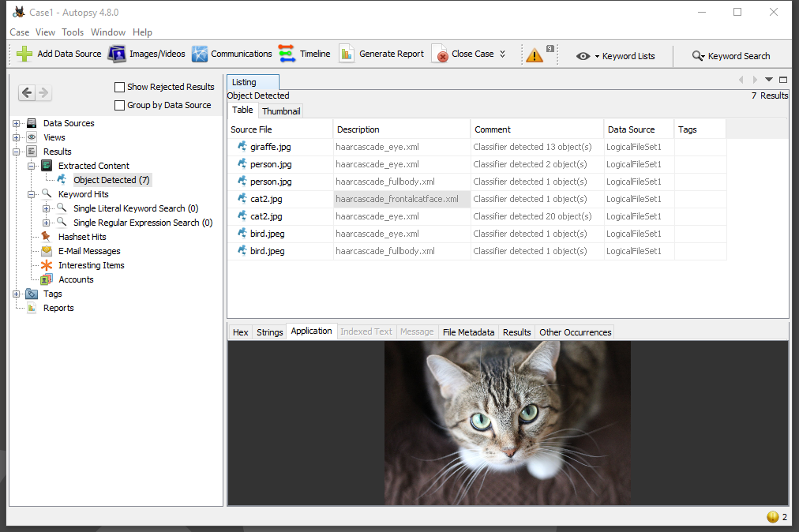Open the Images/Videos gallery
Screen dimensions: 799x532
(116, 54)
